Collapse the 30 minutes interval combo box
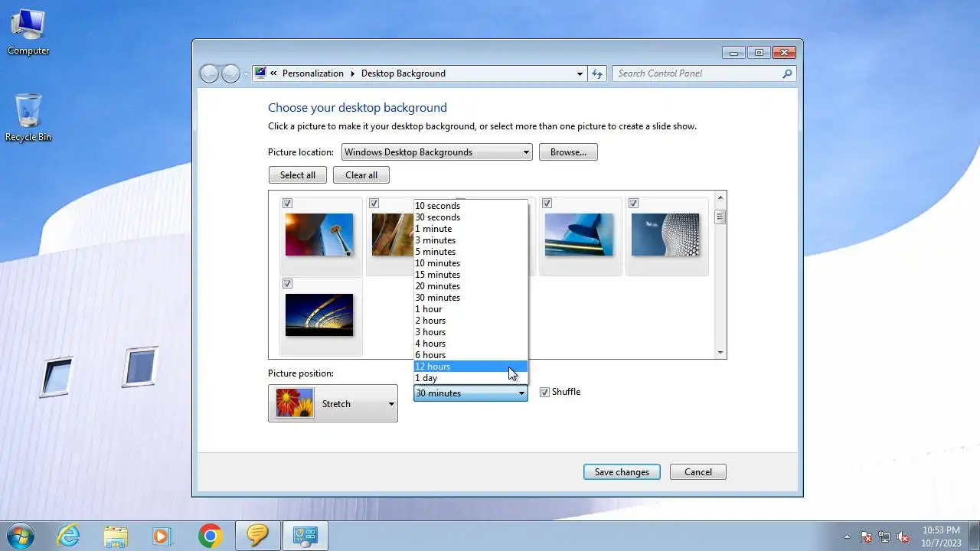The height and width of the screenshot is (551, 980). point(470,393)
